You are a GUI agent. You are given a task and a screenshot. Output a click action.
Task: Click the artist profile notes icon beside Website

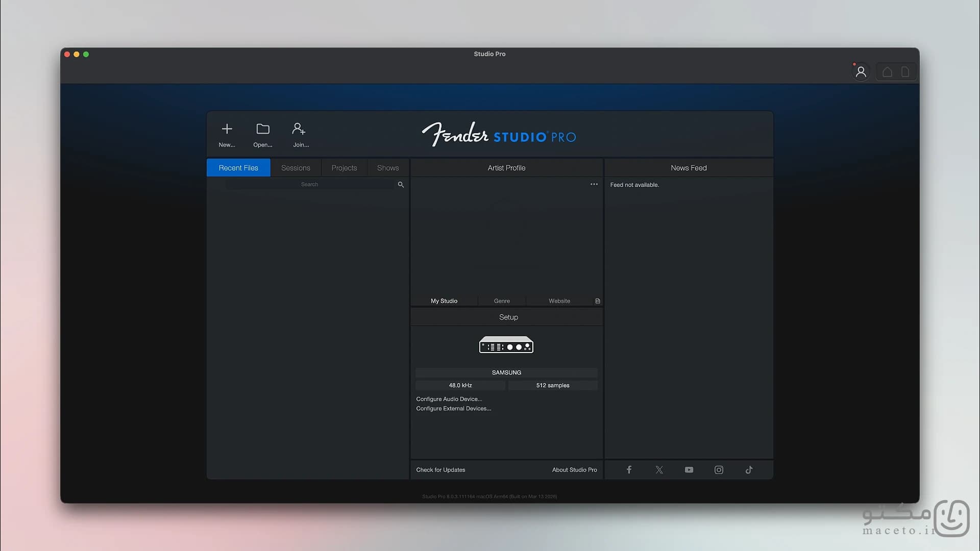pyautogui.click(x=597, y=301)
